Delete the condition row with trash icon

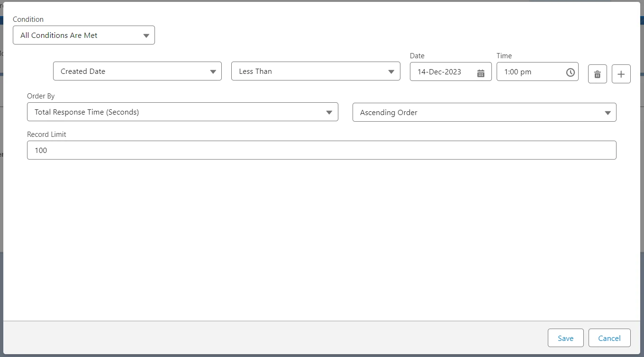coord(597,74)
